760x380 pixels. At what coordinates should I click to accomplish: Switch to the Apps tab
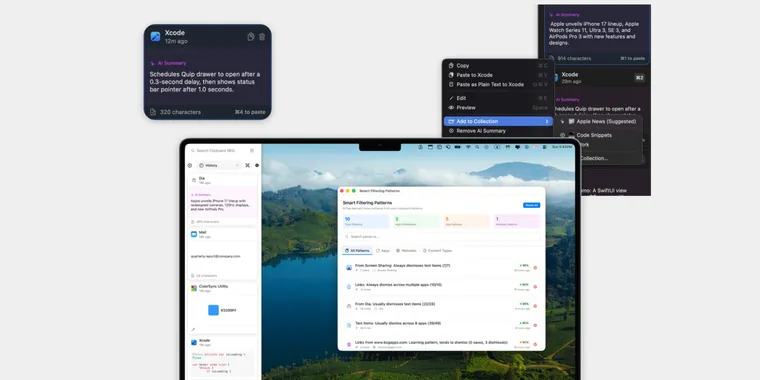[383, 251]
